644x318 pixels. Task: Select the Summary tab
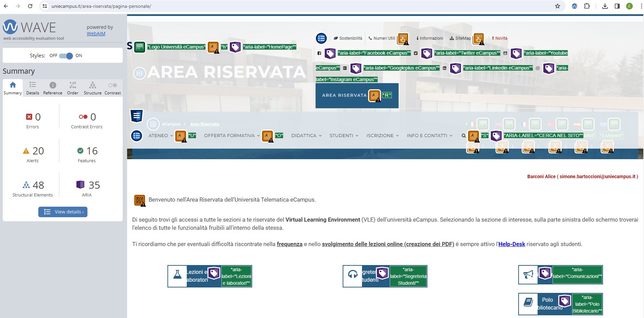click(13, 88)
